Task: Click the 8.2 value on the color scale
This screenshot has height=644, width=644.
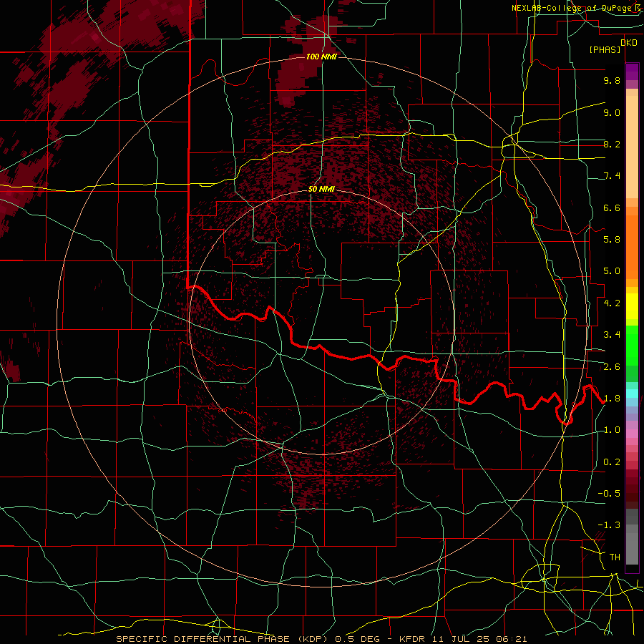Action: click(x=612, y=144)
